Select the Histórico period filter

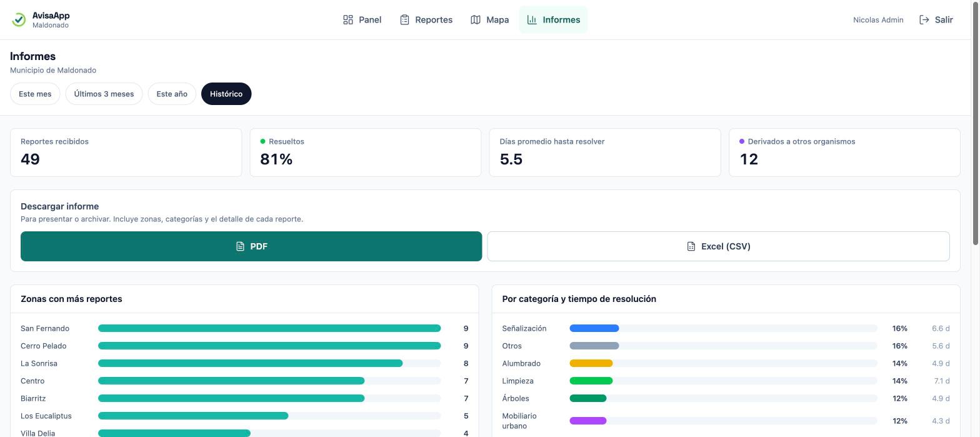(x=226, y=94)
